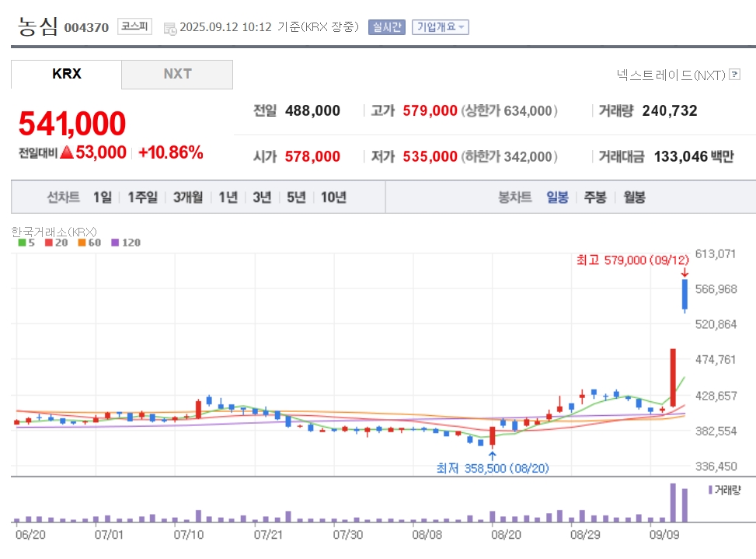The image size is (756, 559).
Task: Click the 최저 358,500 low-point marker
Action: [x=493, y=468]
